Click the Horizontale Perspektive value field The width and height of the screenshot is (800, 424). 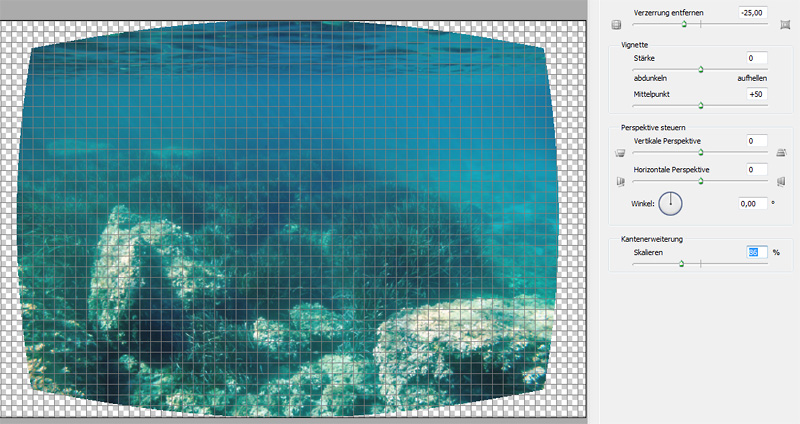coord(751,170)
